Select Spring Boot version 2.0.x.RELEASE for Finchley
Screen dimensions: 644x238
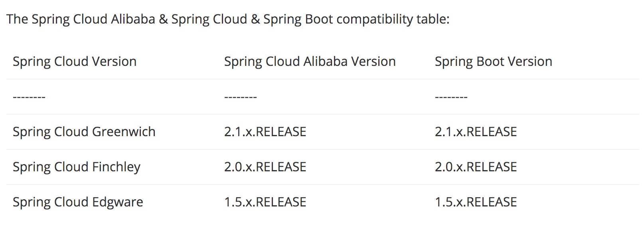[x=476, y=167]
